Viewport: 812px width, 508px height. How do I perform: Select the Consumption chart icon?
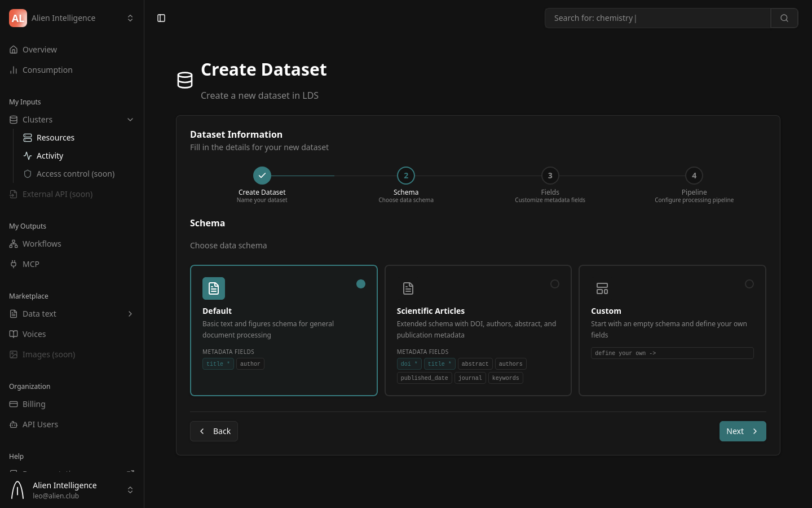coord(14,69)
